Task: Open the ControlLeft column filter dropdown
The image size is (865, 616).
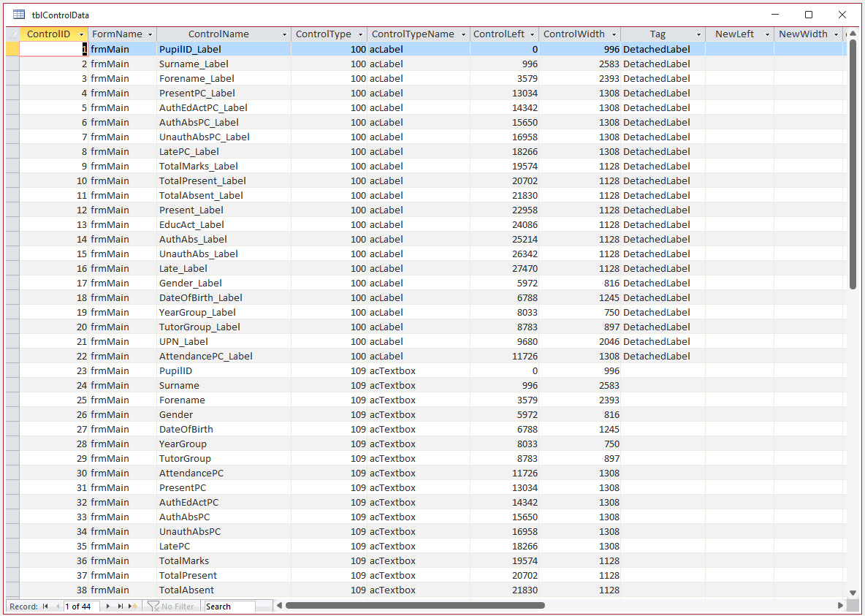Action: pos(533,34)
